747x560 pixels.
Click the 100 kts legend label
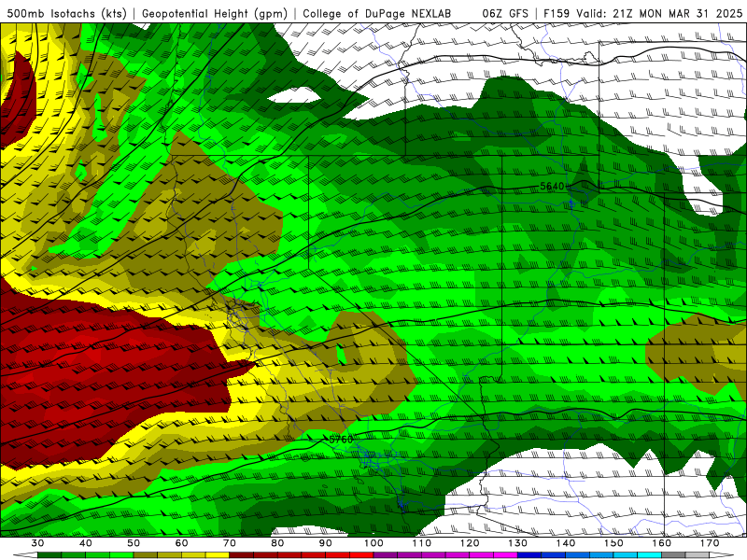tap(373, 543)
